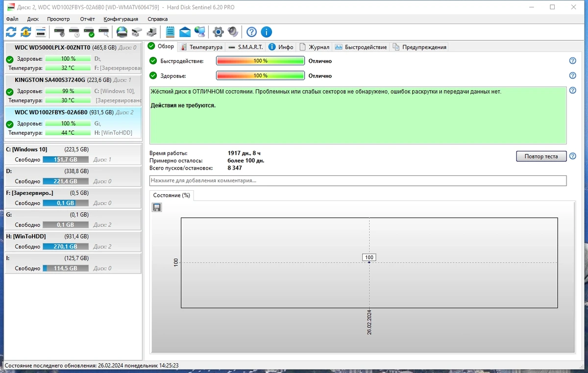588x373 pixels.
Task: Click the refresh disk status icon
Action: click(11, 32)
